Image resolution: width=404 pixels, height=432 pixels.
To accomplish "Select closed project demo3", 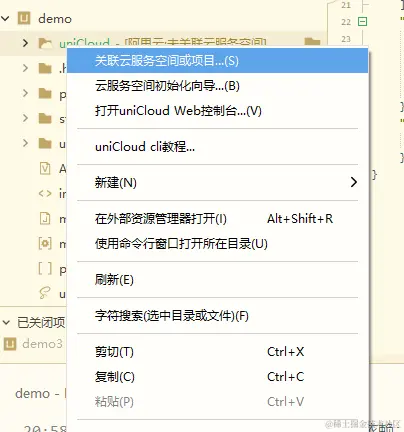I will coord(42,344).
